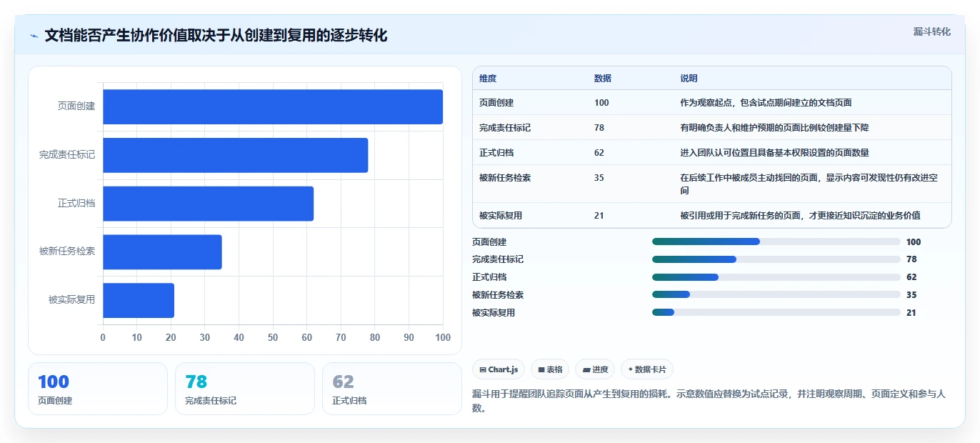Open the 62 正式归档 data card

[x=392, y=389]
